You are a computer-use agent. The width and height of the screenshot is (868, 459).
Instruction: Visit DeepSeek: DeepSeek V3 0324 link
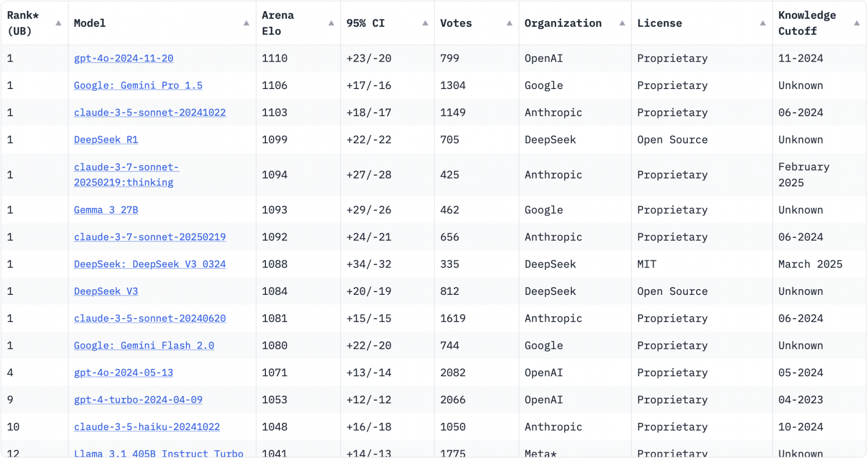coord(150,264)
